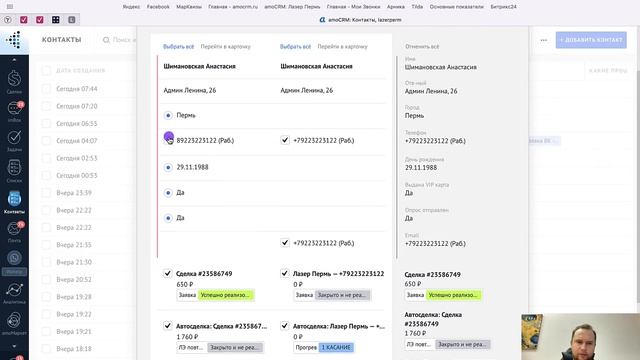The height and width of the screenshot is (360, 640).
Task: Open the Главная - amocrm.ru bookmark
Action: [233, 7]
